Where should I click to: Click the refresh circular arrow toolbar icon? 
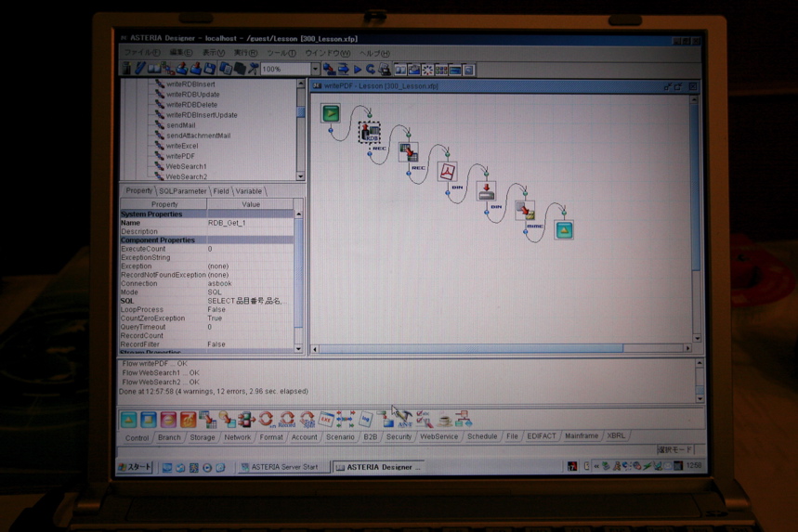pyautogui.click(x=371, y=70)
